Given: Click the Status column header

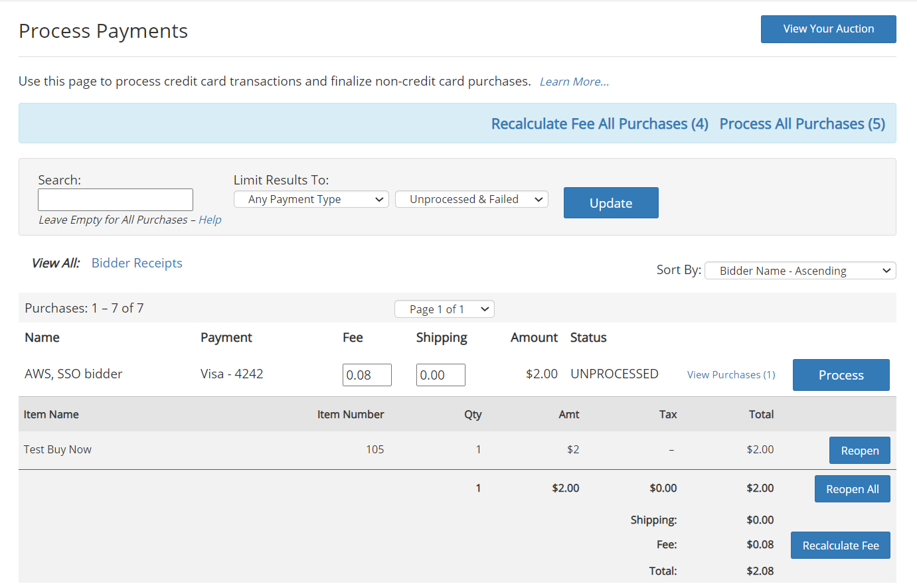Looking at the screenshot, I should [588, 337].
